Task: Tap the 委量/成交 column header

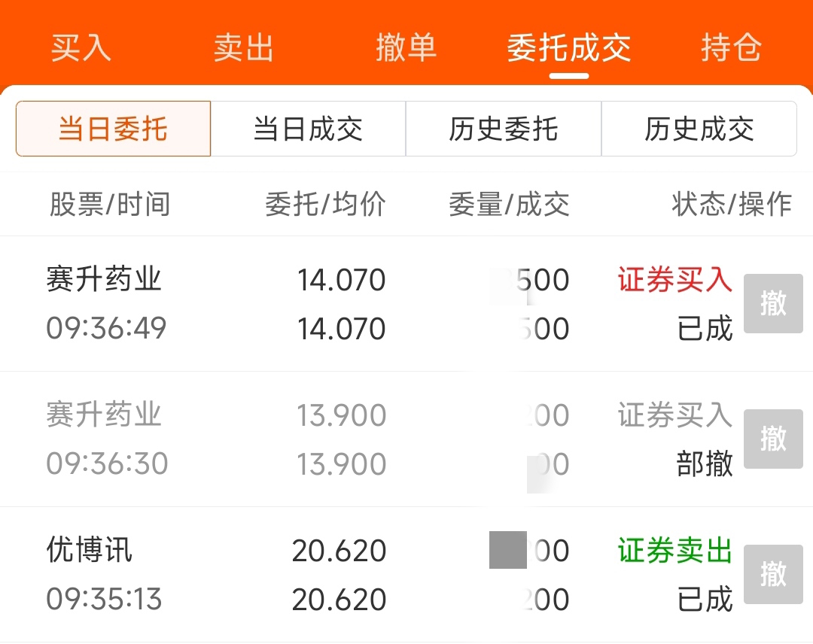Action: [x=509, y=204]
